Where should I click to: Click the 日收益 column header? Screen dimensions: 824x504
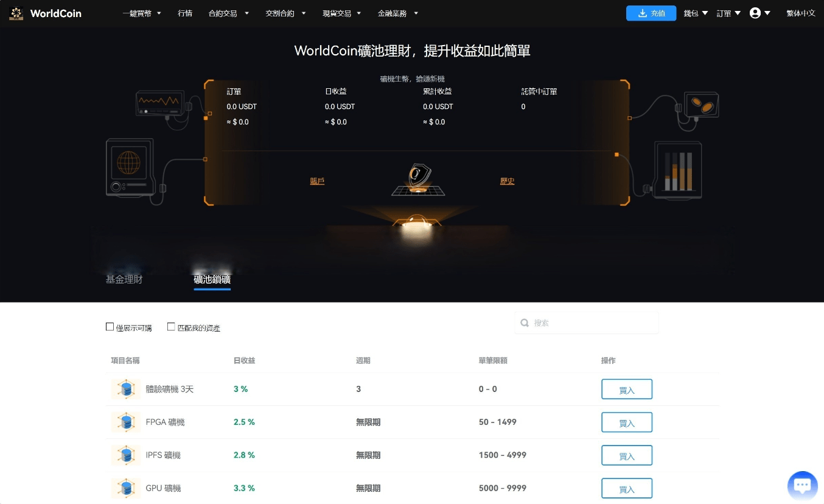coord(245,360)
